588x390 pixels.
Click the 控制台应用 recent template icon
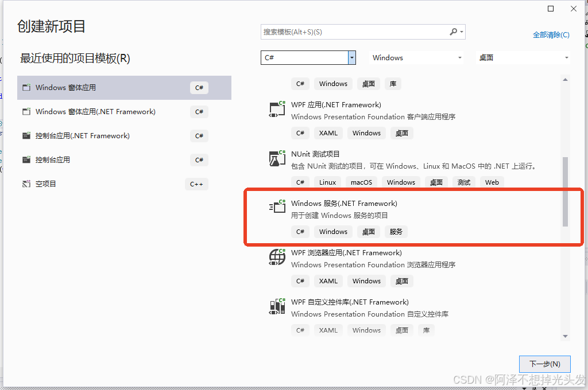click(26, 159)
